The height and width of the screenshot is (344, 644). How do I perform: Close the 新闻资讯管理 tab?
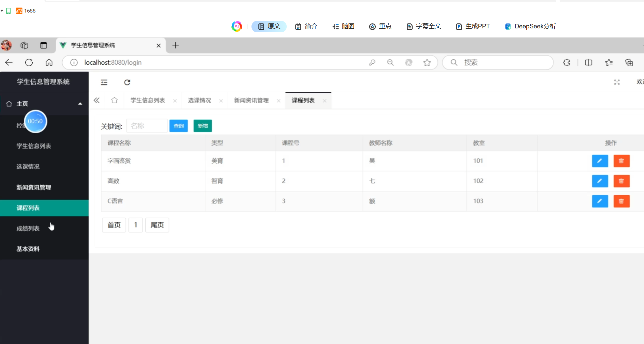tap(278, 101)
